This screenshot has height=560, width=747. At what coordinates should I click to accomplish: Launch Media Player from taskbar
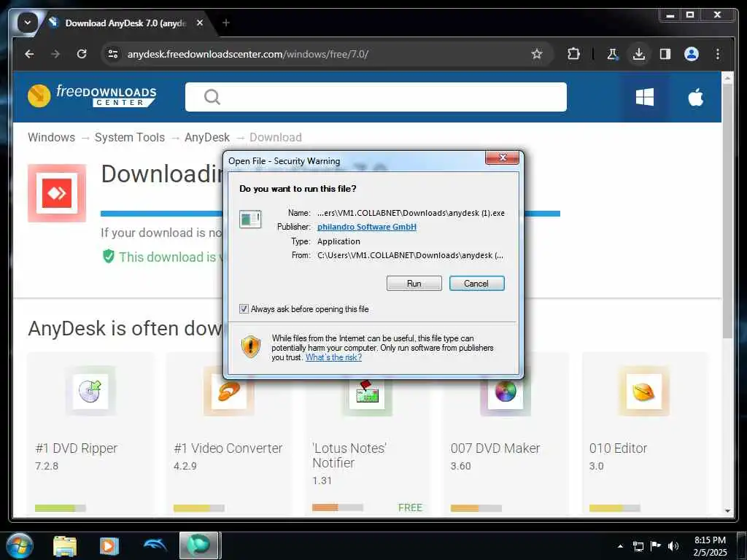(x=109, y=545)
